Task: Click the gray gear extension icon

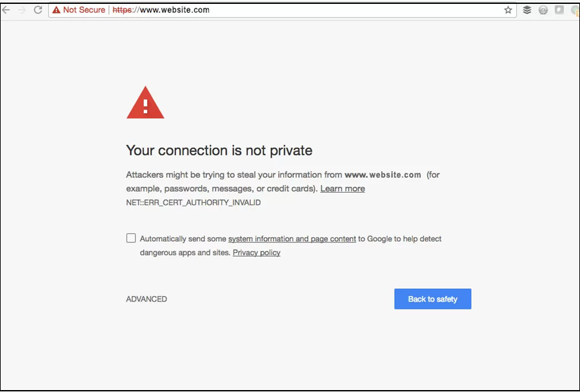Action: point(543,10)
